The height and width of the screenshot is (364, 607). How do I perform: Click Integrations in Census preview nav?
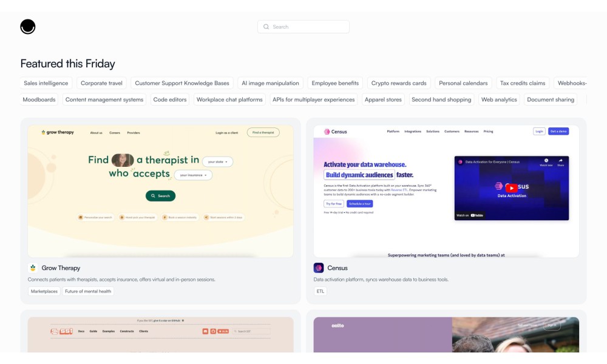pos(413,132)
